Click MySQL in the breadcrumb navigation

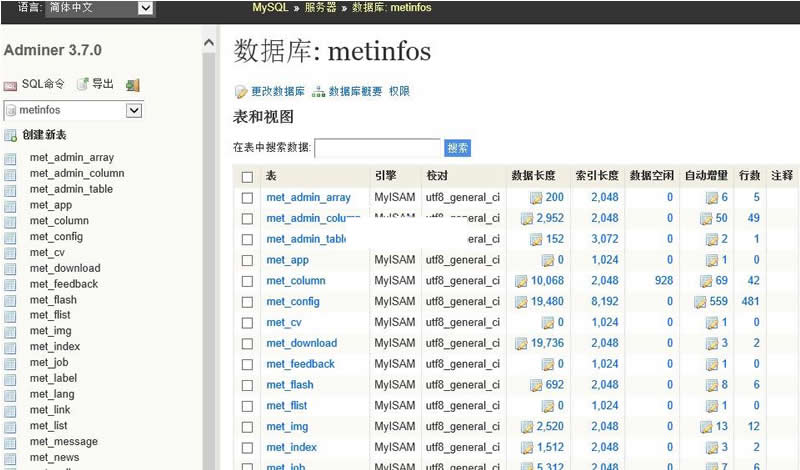pos(269,7)
